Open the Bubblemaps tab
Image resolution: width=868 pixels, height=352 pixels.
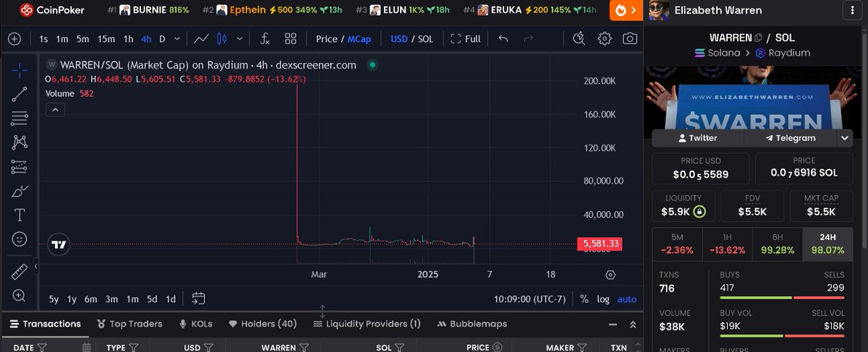[472, 324]
